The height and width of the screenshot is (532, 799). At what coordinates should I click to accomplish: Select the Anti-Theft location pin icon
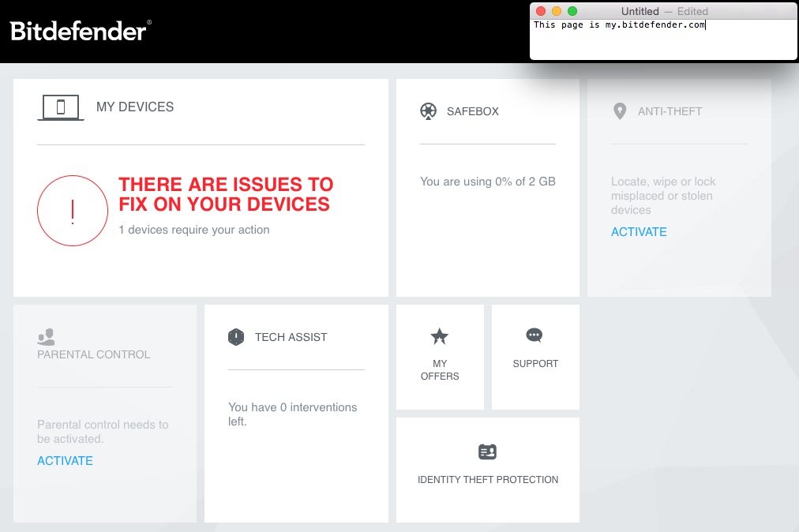tap(620, 111)
